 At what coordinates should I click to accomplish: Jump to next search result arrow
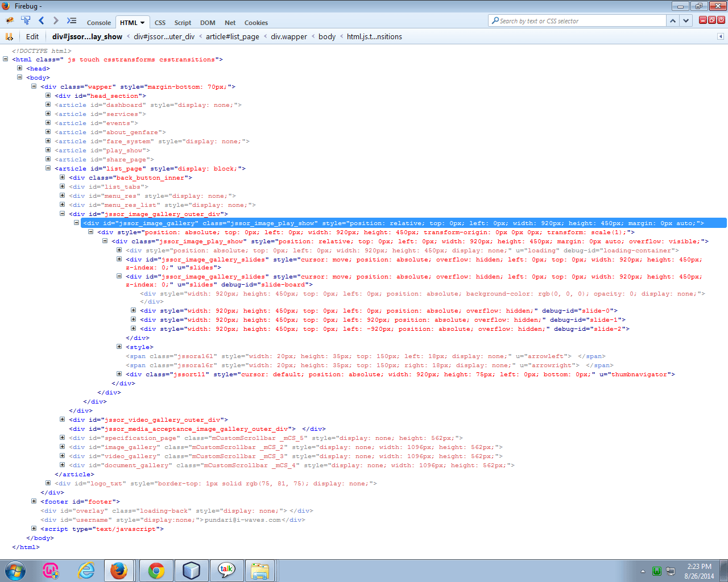click(x=686, y=20)
